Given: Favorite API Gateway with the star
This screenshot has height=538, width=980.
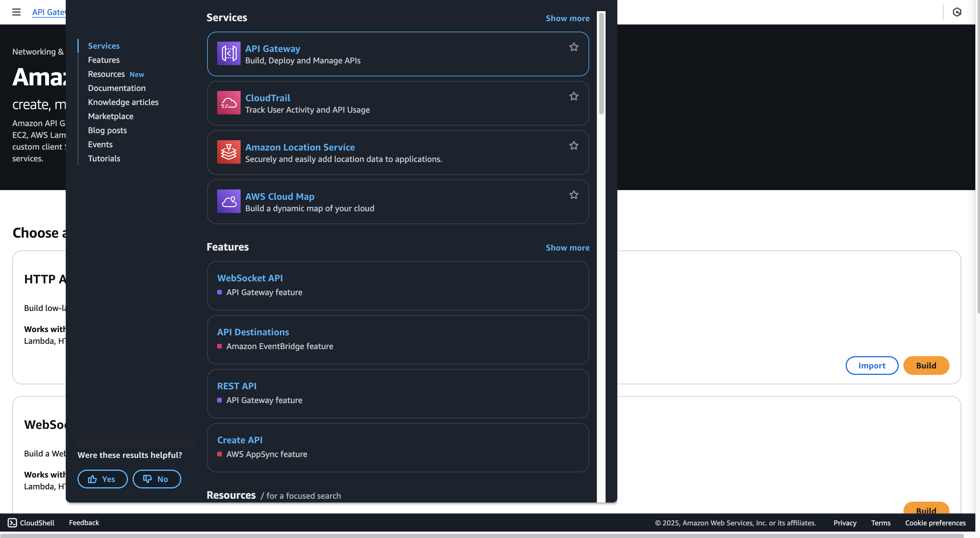Looking at the screenshot, I should point(574,47).
